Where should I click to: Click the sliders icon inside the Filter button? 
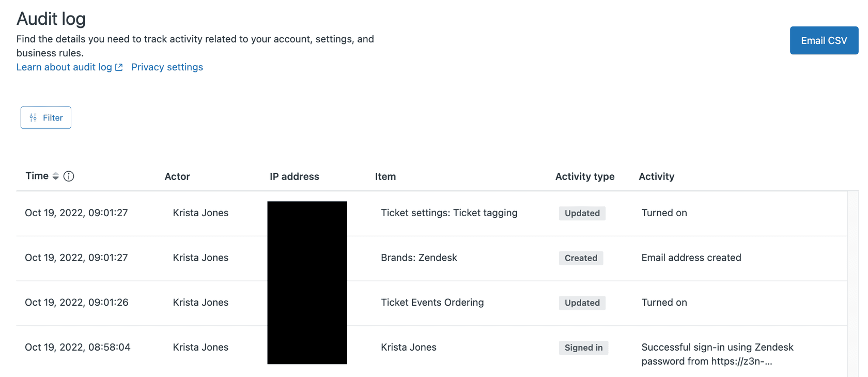33,117
